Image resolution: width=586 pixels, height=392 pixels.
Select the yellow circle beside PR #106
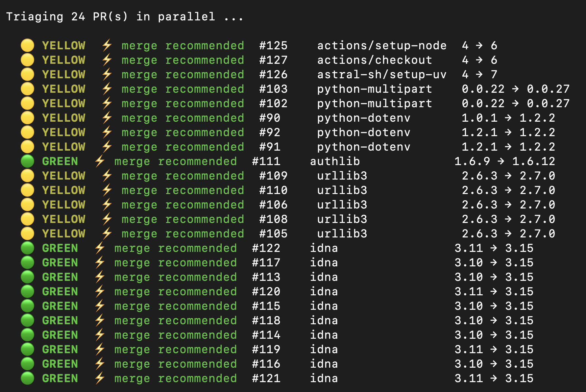tap(27, 205)
